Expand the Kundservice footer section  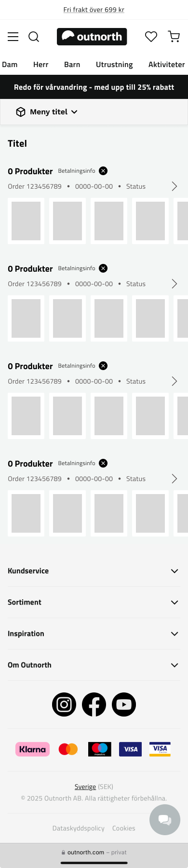[x=94, y=571]
